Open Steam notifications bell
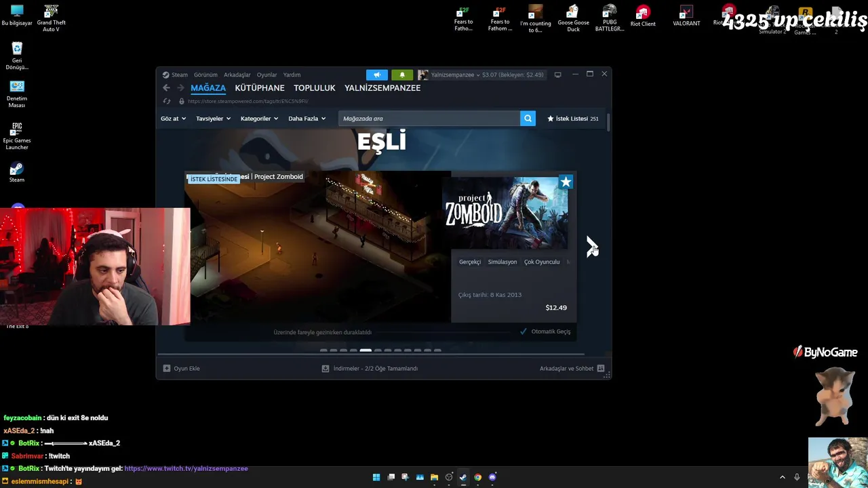Image resolution: width=868 pixels, height=488 pixels. coord(402,75)
